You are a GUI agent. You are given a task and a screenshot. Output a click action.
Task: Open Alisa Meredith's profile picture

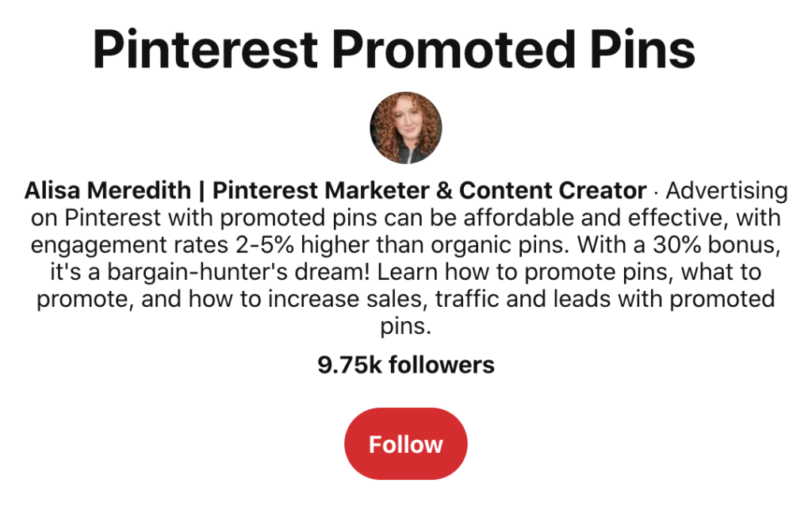405,128
